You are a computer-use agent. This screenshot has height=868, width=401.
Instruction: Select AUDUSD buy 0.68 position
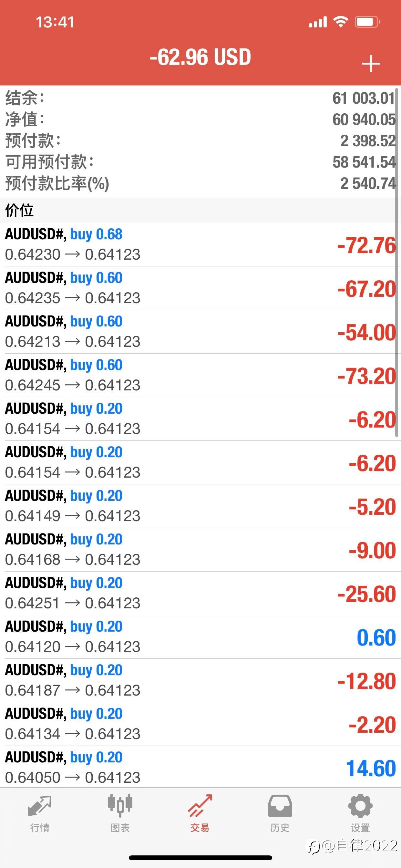tap(200, 245)
